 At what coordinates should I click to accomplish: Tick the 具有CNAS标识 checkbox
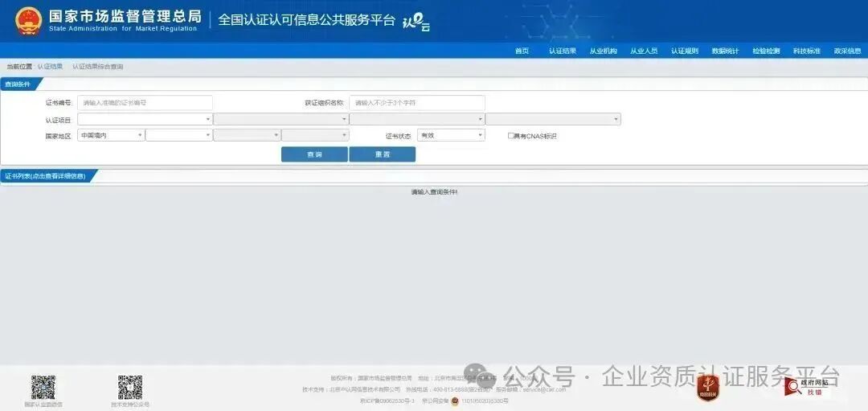point(511,135)
